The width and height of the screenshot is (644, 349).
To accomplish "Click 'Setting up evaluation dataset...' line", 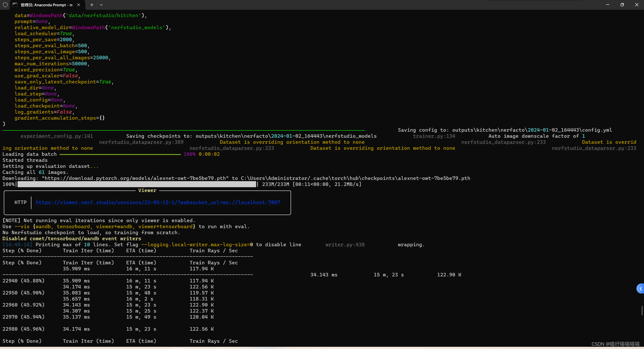I will pyautogui.click(x=51, y=166).
